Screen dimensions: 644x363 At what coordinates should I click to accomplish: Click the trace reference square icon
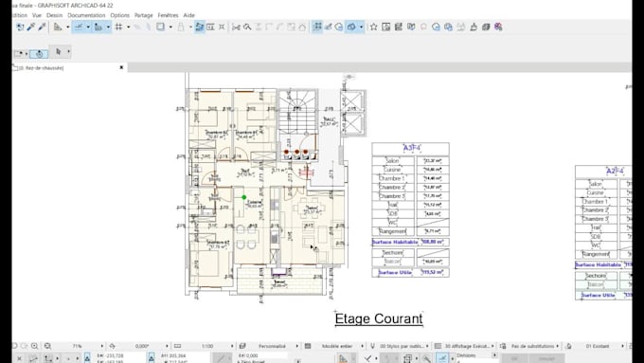tap(160, 27)
